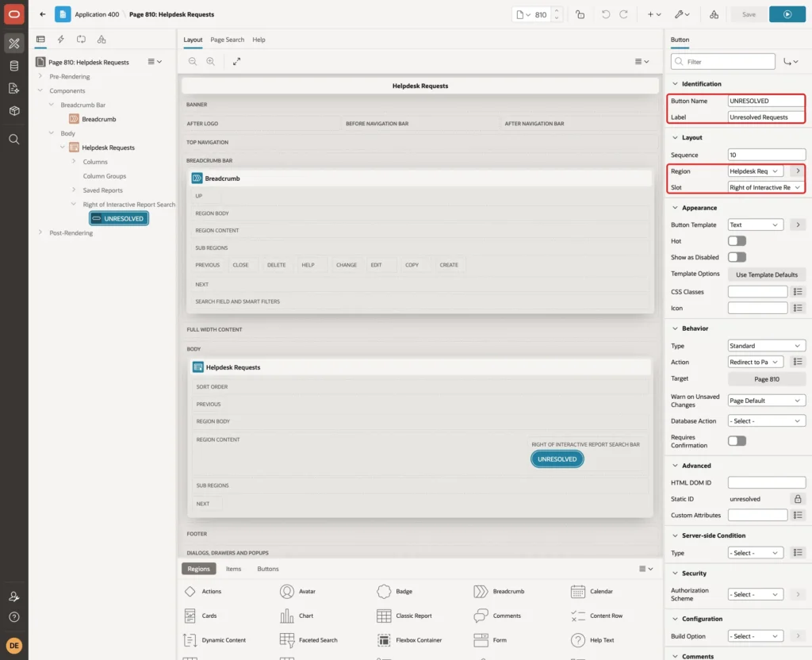This screenshot has height=660, width=812.
Task: Open the Button Template dropdown
Action: point(756,224)
